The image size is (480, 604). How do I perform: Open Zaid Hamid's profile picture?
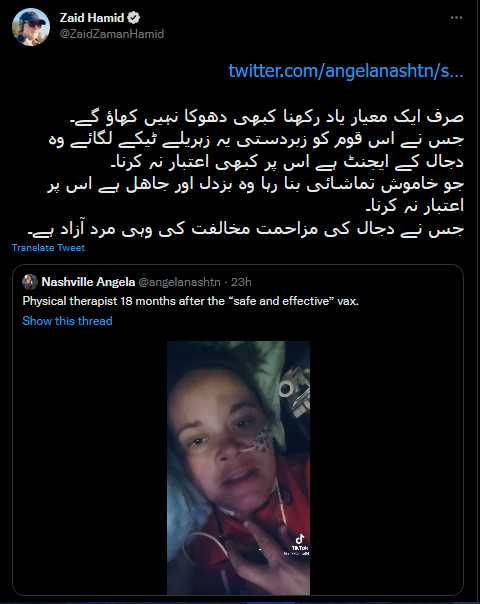click(x=31, y=26)
